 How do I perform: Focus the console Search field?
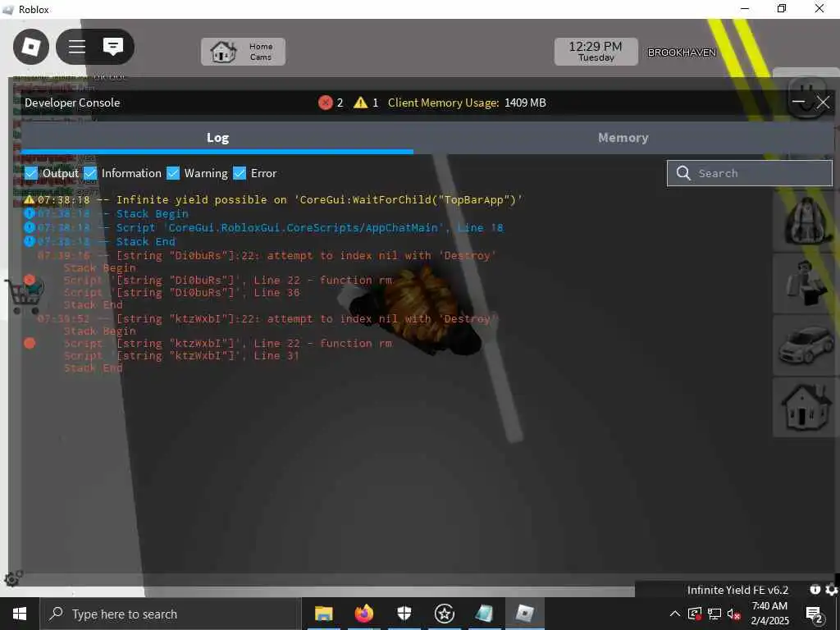click(750, 173)
